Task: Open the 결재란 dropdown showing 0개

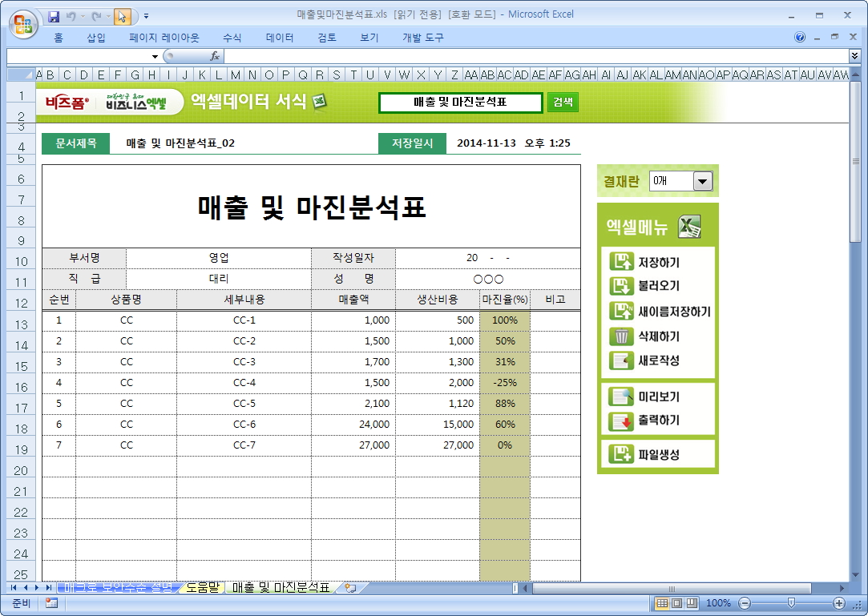Action: click(703, 182)
